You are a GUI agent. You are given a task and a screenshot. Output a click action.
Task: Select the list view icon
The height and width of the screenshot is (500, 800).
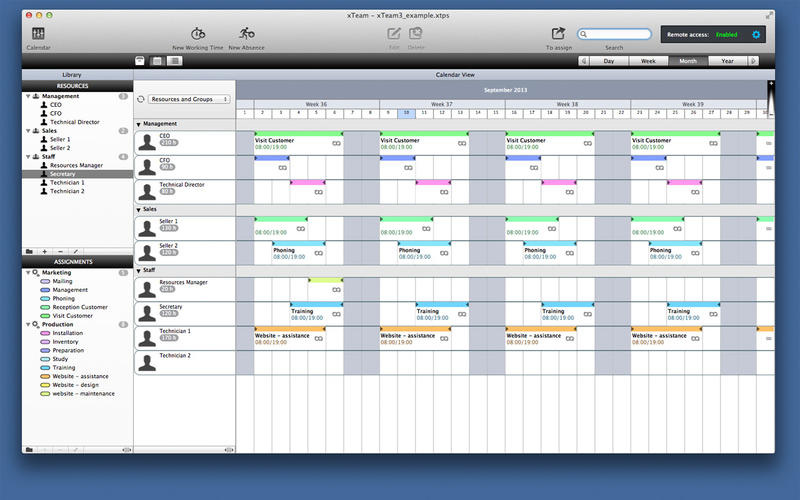tap(174, 61)
